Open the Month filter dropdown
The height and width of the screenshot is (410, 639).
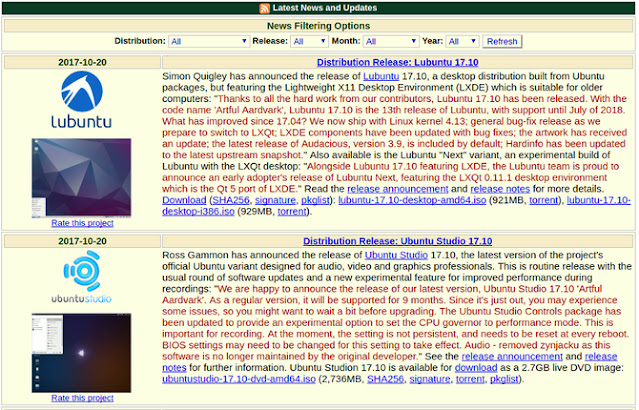click(391, 41)
